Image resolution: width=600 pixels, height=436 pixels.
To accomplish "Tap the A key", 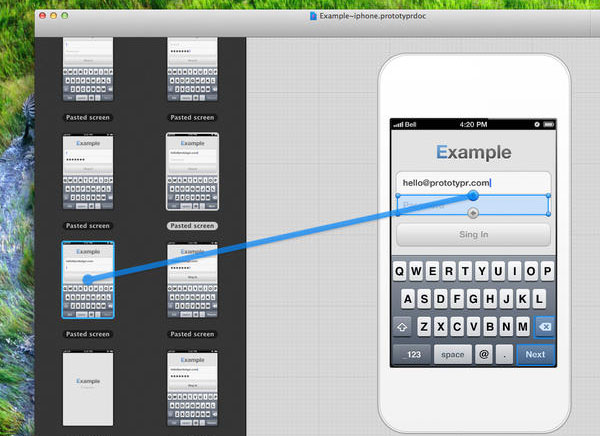I will [408, 299].
